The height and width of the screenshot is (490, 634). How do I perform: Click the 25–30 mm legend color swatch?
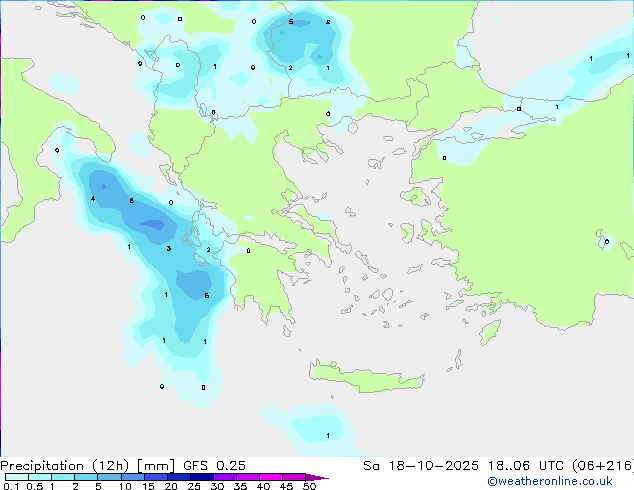coord(202,477)
